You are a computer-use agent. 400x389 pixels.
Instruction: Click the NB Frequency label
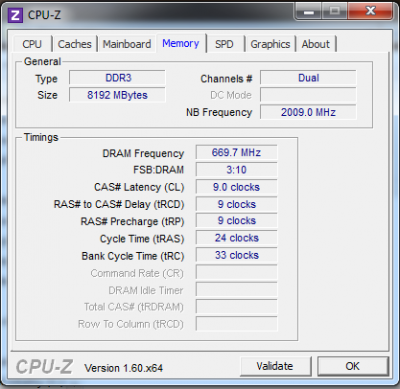[219, 112]
